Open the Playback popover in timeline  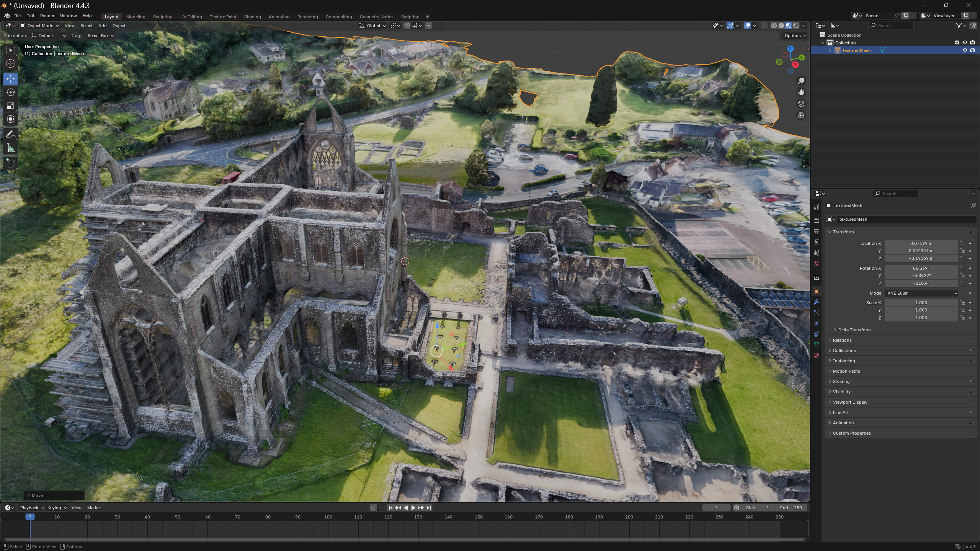coord(31,508)
